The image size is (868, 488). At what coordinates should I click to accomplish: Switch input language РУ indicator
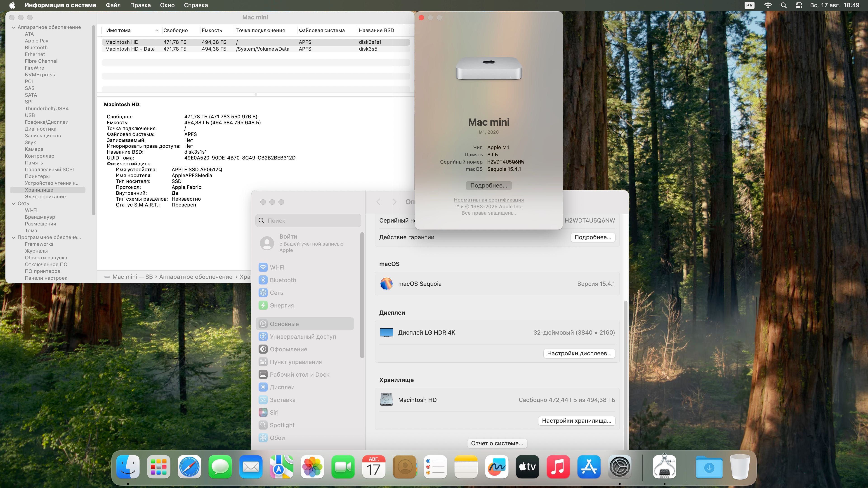(749, 5)
